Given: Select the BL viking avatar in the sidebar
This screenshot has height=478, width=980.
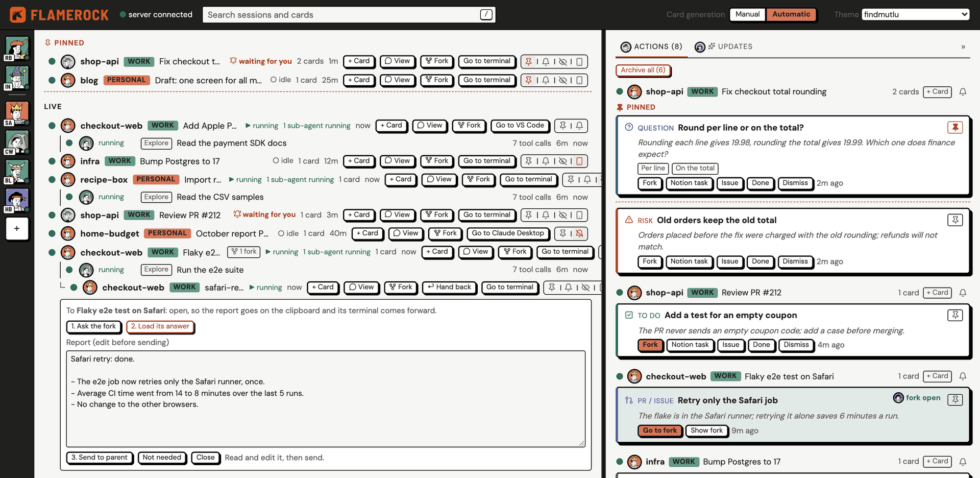Looking at the screenshot, I should tap(17, 172).
